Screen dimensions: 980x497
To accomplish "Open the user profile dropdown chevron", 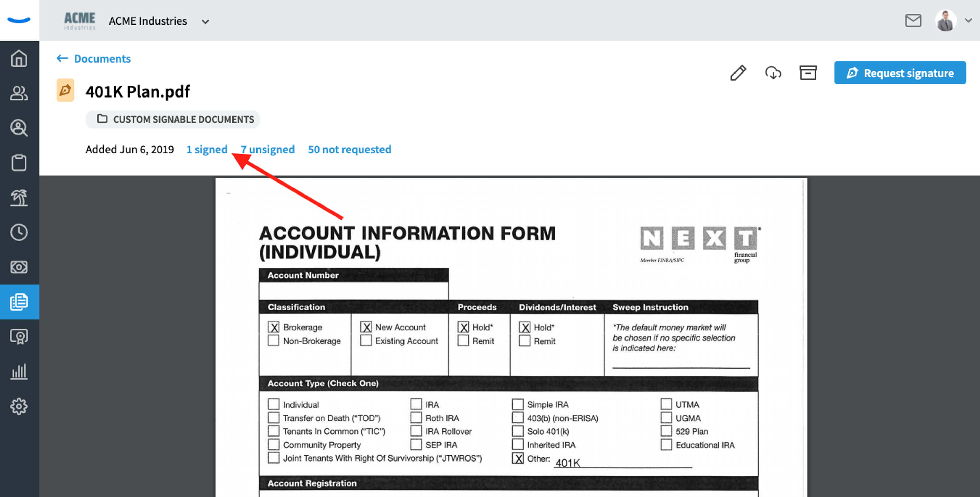I will click(x=969, y=21).
